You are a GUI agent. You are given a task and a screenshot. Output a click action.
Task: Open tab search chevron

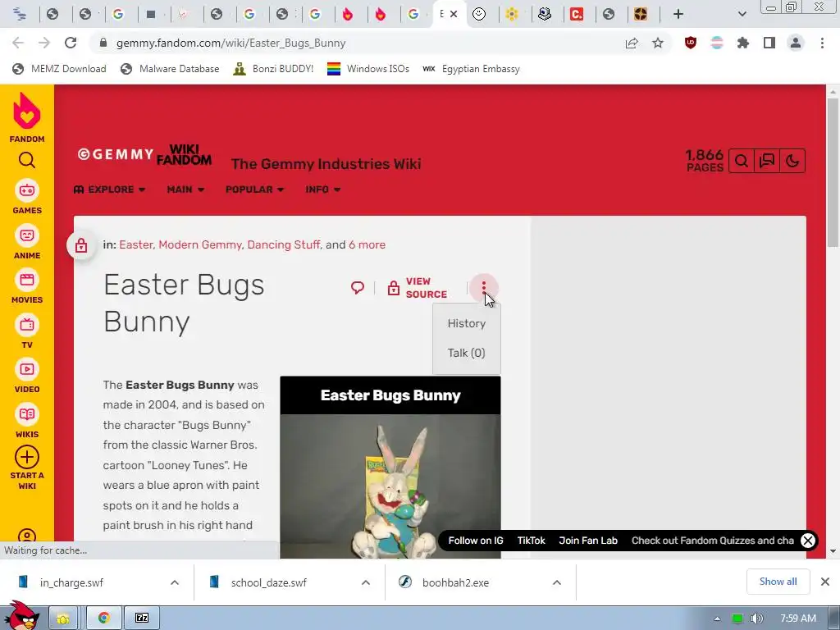tap(742, 14)
